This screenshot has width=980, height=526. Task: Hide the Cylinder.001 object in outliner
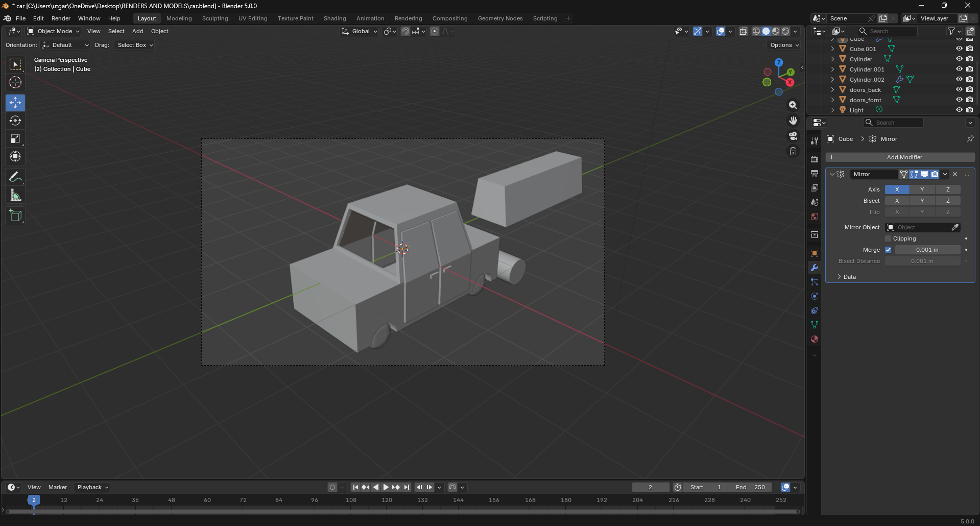coord(959,69)
